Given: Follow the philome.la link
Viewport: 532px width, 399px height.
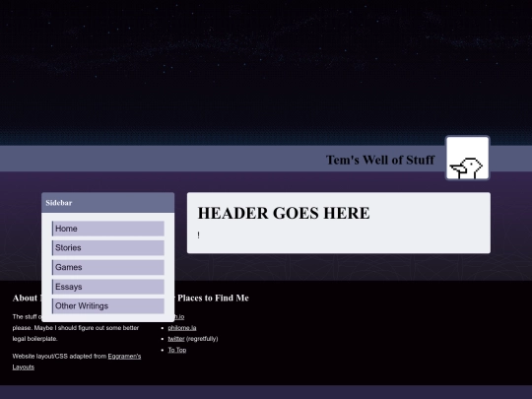Looking at the screenshot, I should [182, 328].
